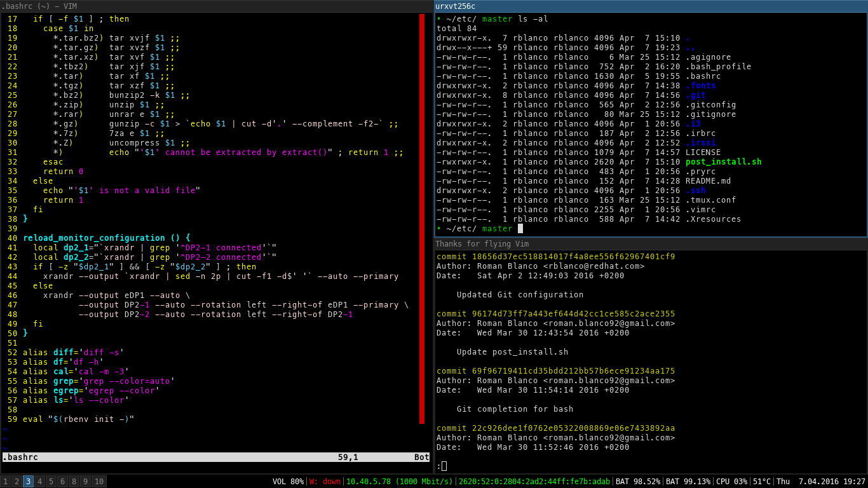Click .gitignore in ls listing
Viewport: 868px width, 488px height.
(711, 114)
